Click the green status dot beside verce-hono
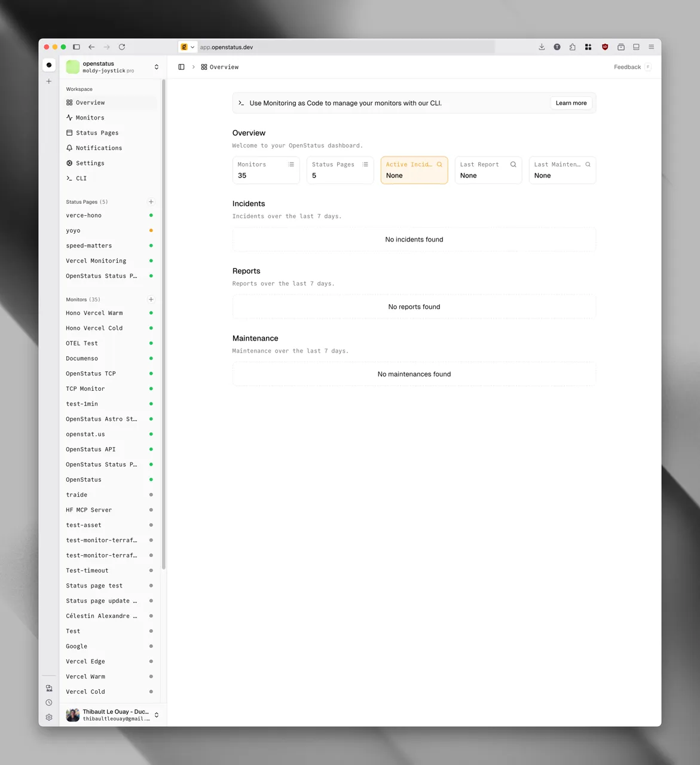This screenshot has height=765, width=700. pyautogui.click(x=151, y=215)
